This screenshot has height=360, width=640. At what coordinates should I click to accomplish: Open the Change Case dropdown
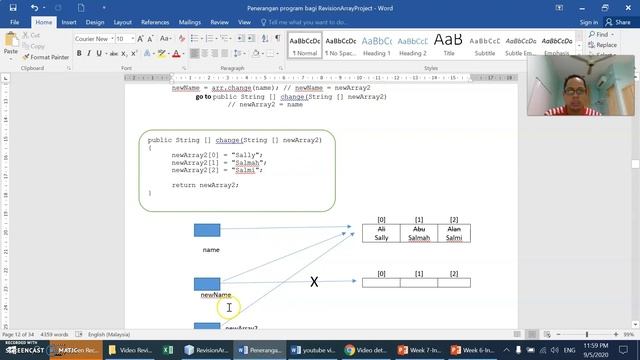point(165,39)
